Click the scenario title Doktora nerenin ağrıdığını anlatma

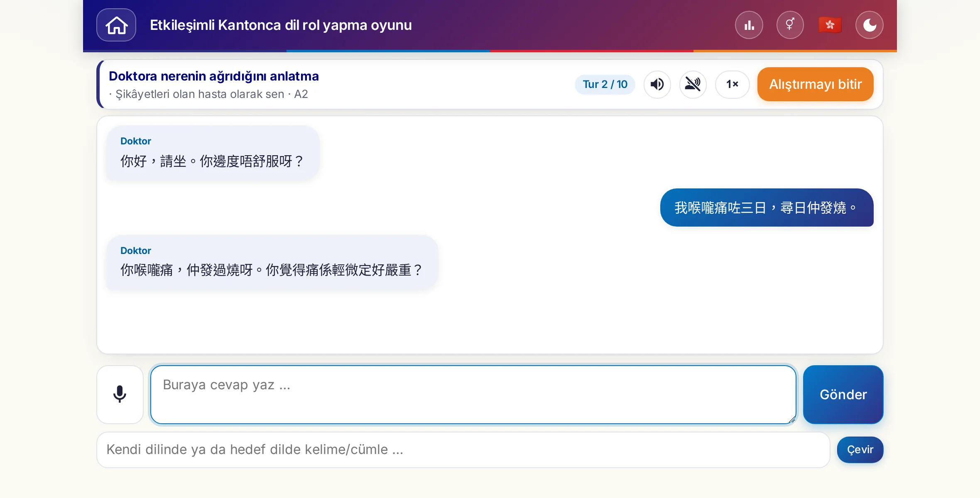pyautogui.click(x=214, y=76)
